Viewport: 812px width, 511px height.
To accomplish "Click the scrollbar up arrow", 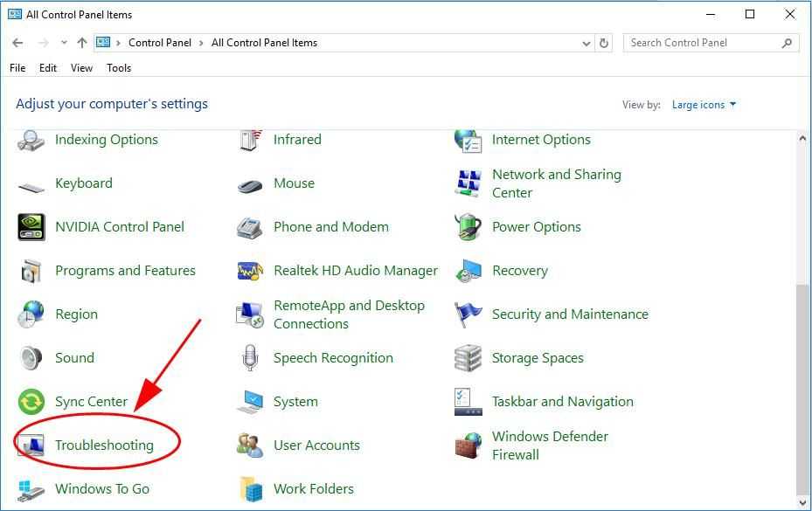I will 802,138.
